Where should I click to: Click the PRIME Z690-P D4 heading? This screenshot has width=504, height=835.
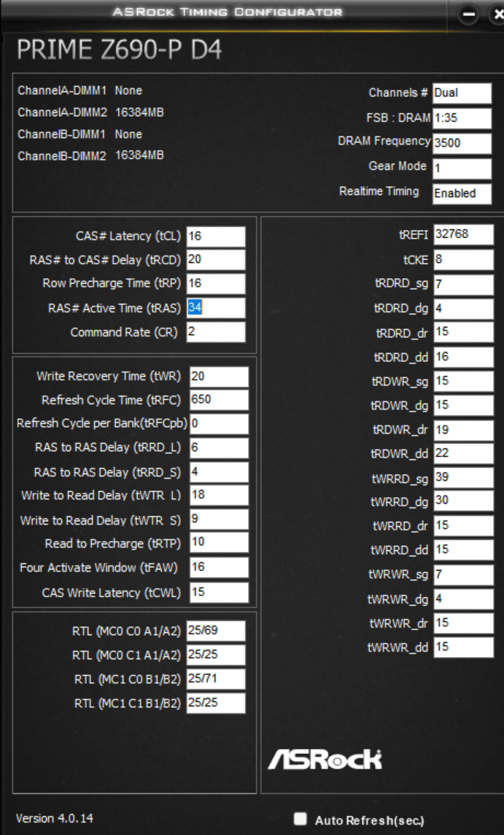click(119, 50)
